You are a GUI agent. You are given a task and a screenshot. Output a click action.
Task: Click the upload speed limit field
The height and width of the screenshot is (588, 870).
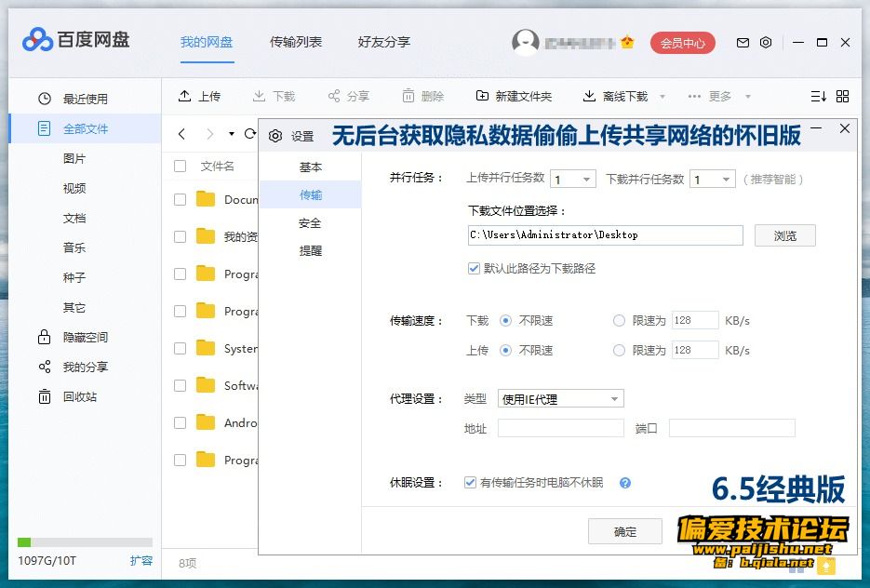point(695,350)
